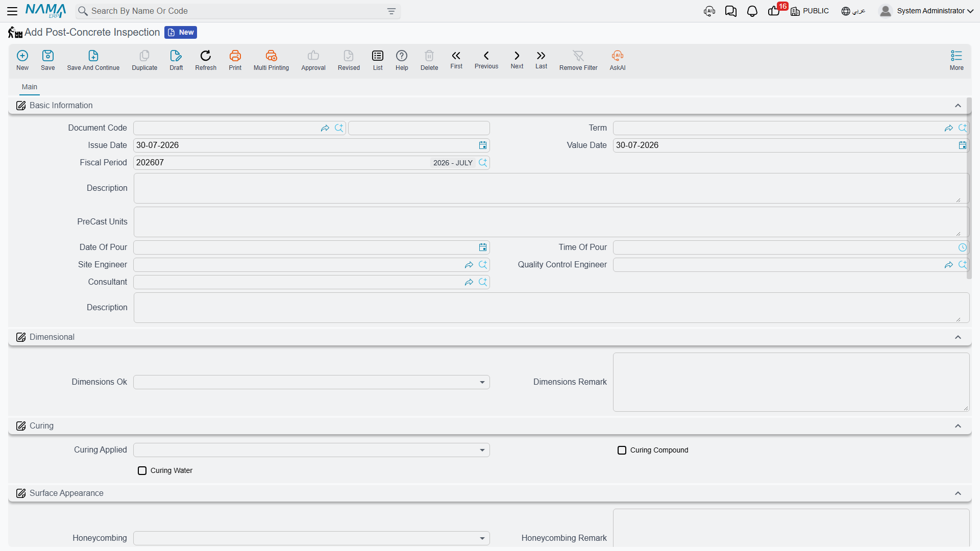Open Time Of Pour clock picker

963,247
